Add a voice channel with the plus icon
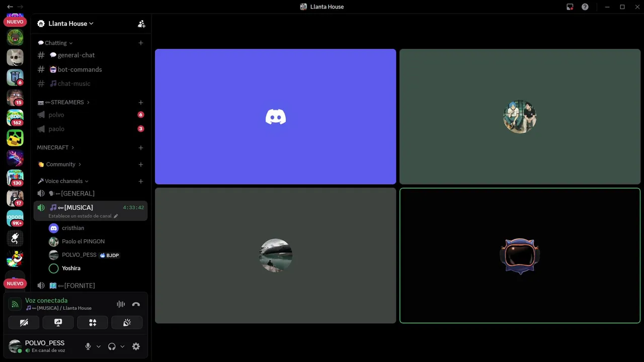 click(141, 181)
